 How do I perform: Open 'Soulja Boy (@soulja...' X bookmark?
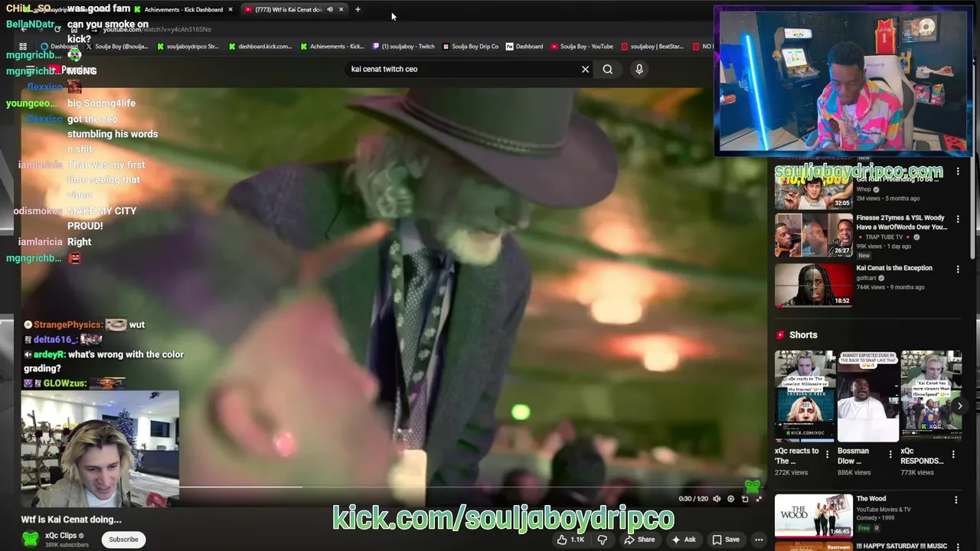[x=117, y=46]
